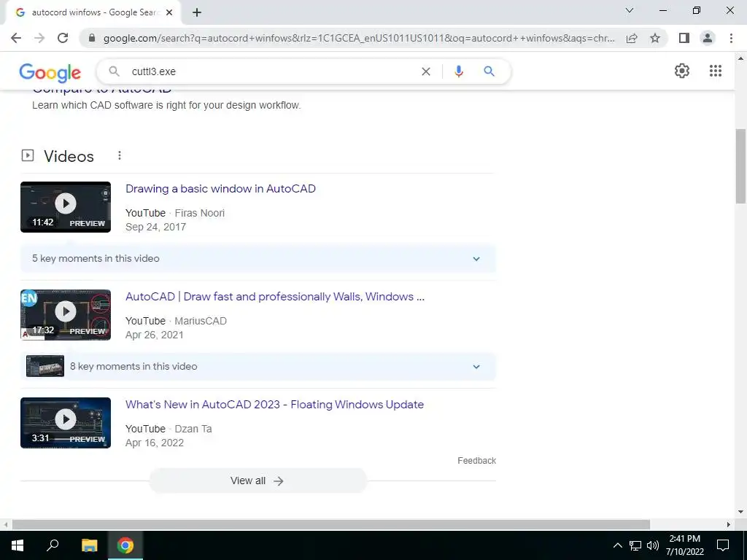Click the scroll left arrow
747x560 pixels.
(x=5, y=524)
